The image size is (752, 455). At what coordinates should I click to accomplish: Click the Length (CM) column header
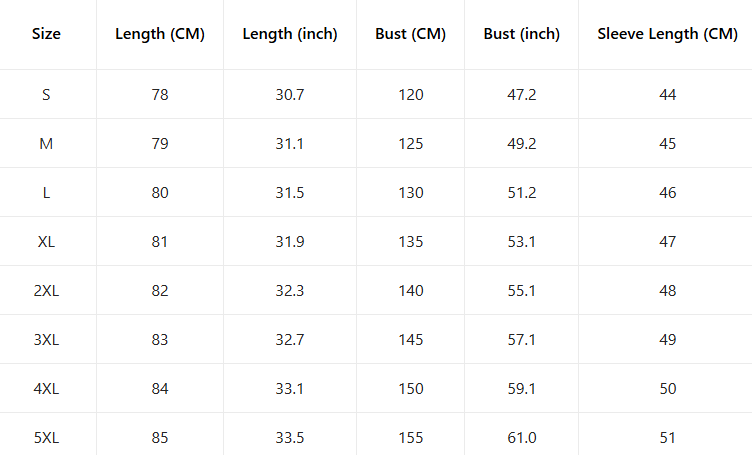tap(160, 34)
